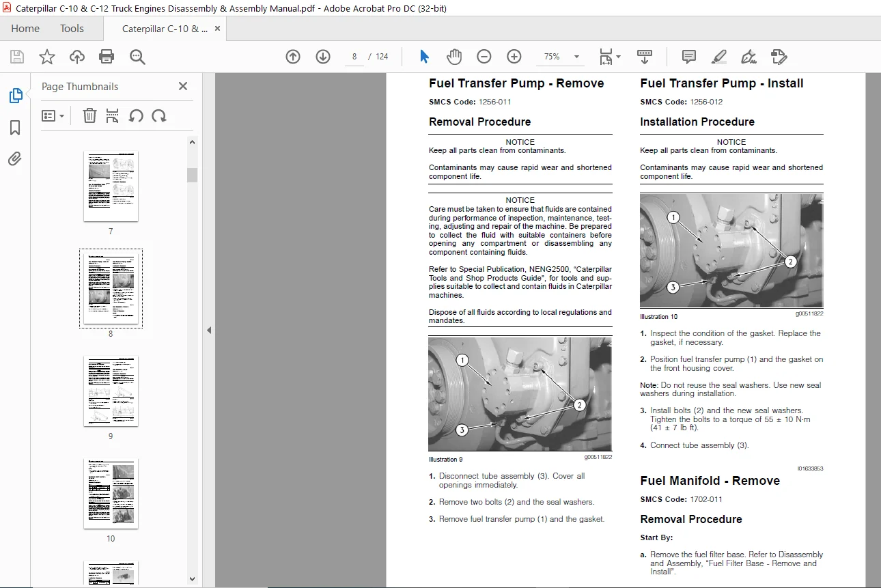Viewport: 881px width, 588px height.
Task: Open the sign document pen tool
Action: coord(749,57)
